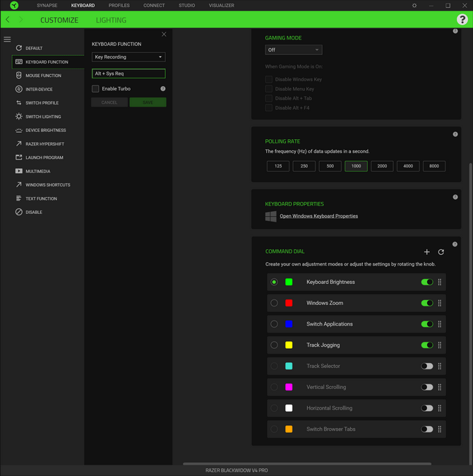This screenshot has height=476, width=473.
Task: Set polling rate to 8000
Action: (x=434, y=166)
